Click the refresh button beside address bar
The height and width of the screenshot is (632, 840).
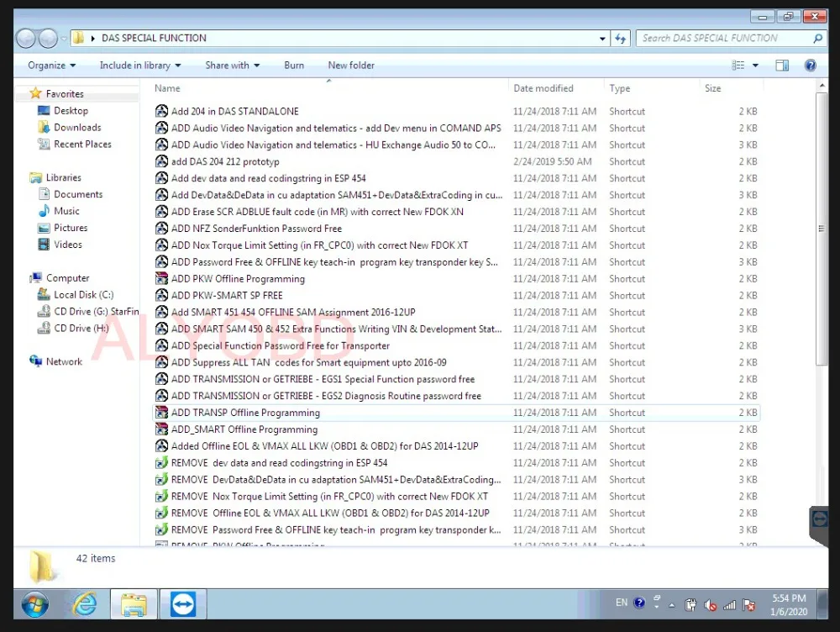(621, 38)
